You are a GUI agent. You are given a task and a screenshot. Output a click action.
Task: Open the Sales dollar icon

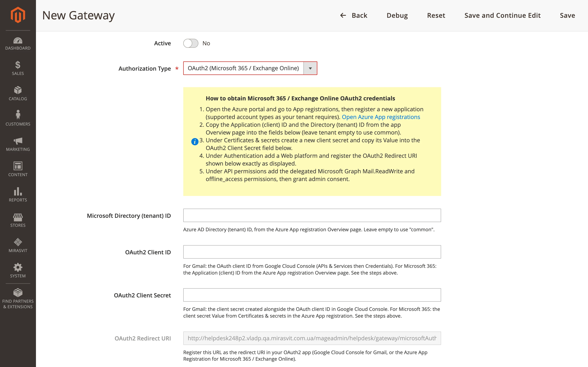point(18,65)
